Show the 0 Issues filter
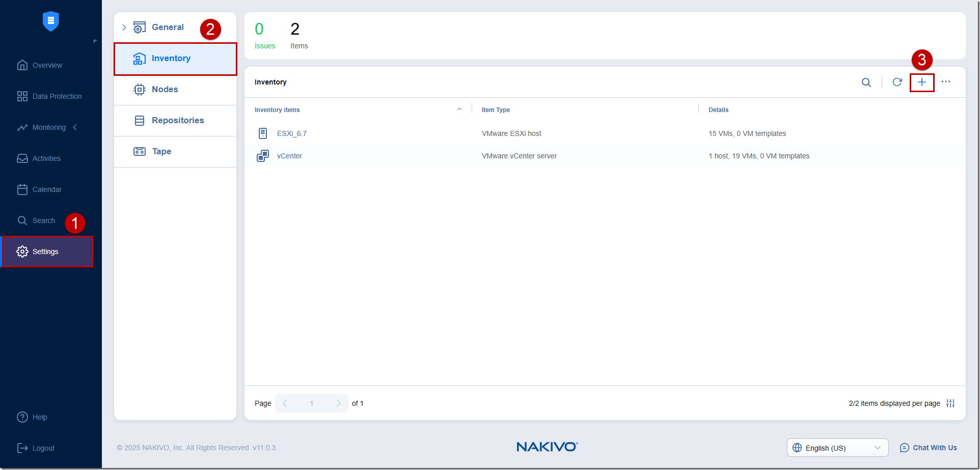The image size is (980, 470). click(x=264, y=36)
